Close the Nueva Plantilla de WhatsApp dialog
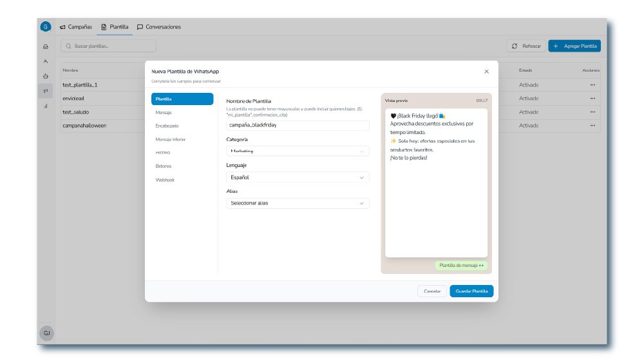This screenshot has width=644, height=363. [x=486, y=72]
